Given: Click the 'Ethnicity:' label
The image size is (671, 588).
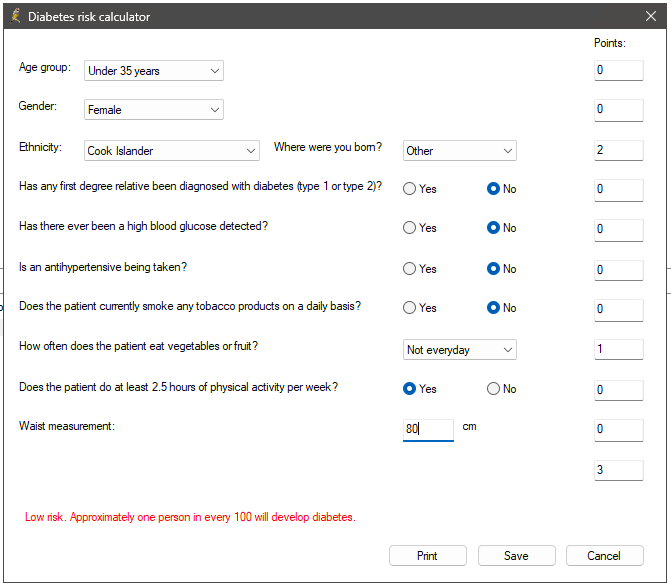Looking at the screenshot, I should coord(40,147).
